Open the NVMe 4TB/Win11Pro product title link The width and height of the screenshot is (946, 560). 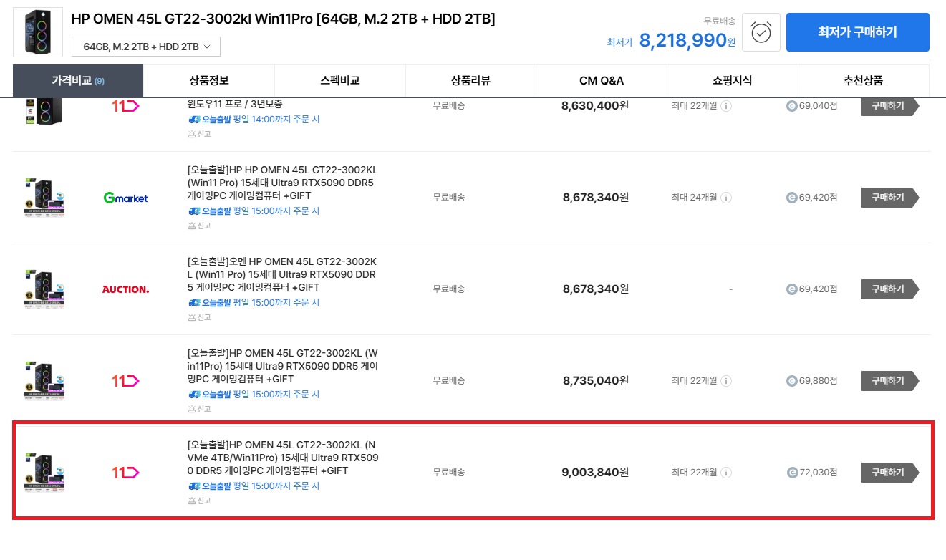click(x=282, y=458)
